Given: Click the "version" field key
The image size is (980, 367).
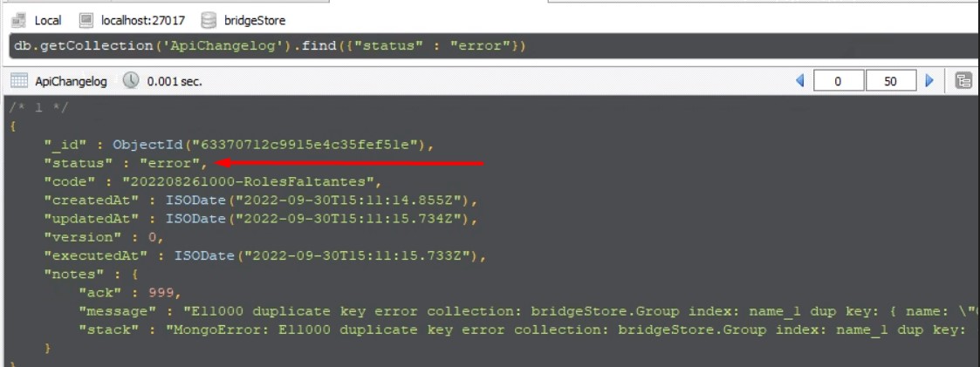Looking at the screenshot, I should pyautogui.click(x=83, y=237).
